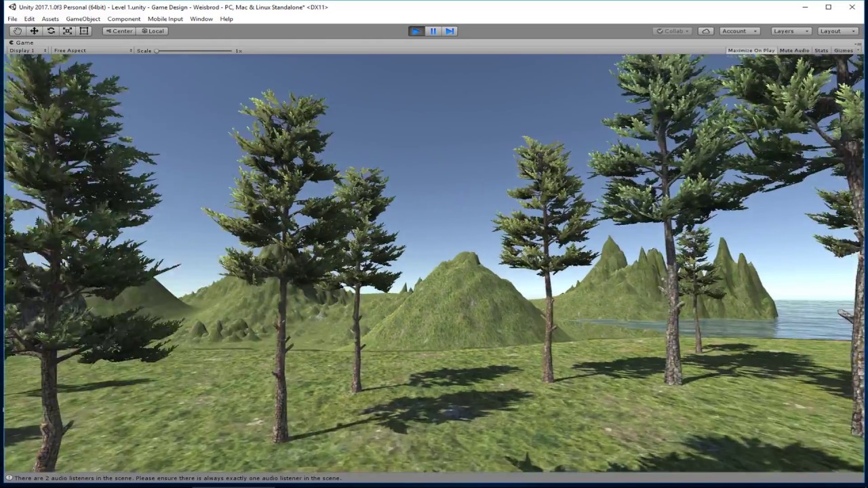Select the Rect transform tool
This screenshot has width=868, height=488.
click(x=84, y=31)
